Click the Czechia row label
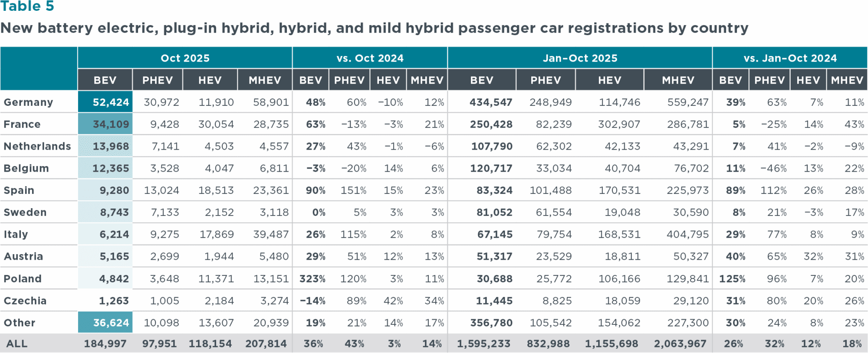This screenshot has height=353, width=868. point(25,301)
